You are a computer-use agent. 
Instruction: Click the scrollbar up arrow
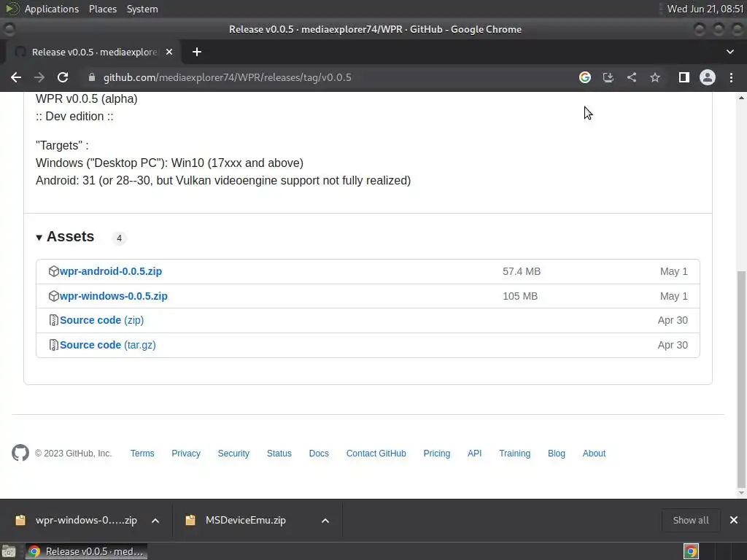coord(741,98)
